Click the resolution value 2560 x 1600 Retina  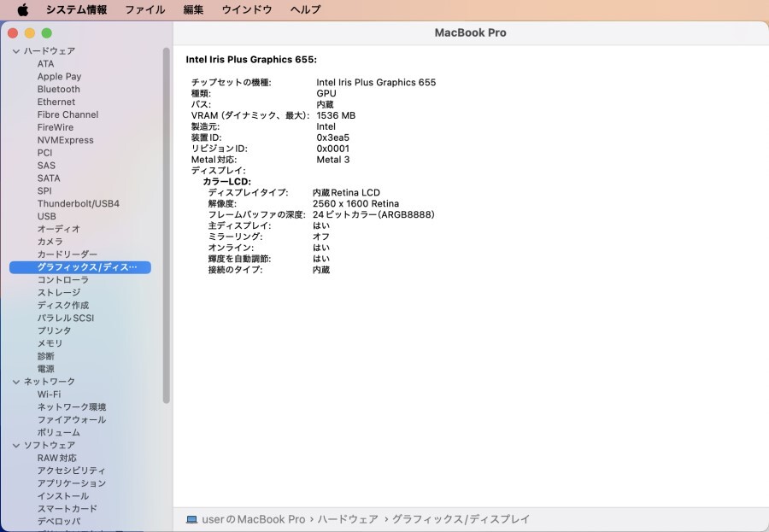pyautogui.click(x=355, y=203)
